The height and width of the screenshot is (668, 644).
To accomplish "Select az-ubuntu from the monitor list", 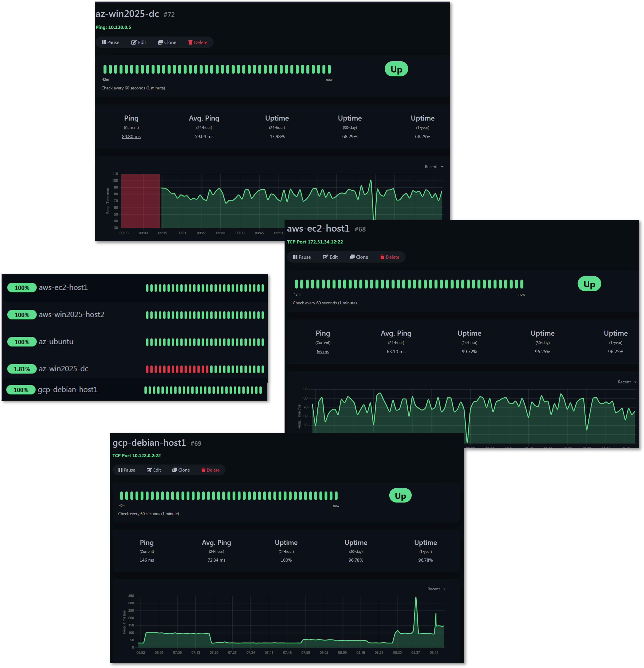I will [x=56, y=342].
